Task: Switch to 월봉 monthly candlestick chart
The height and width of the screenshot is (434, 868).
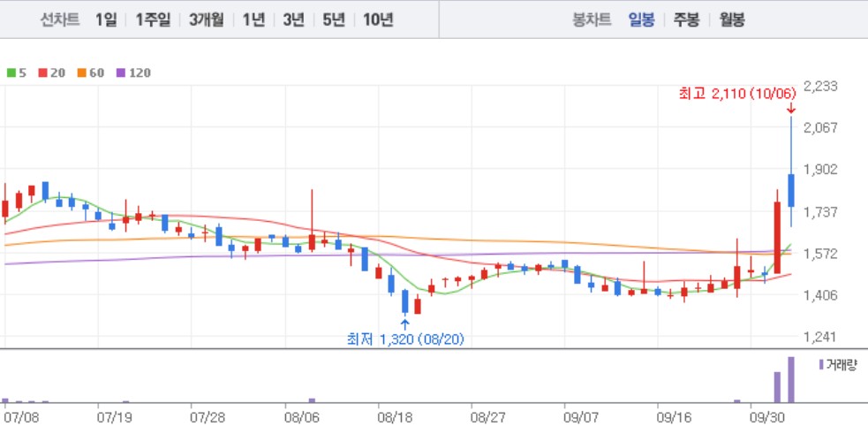Action: [x=732, y=20]
